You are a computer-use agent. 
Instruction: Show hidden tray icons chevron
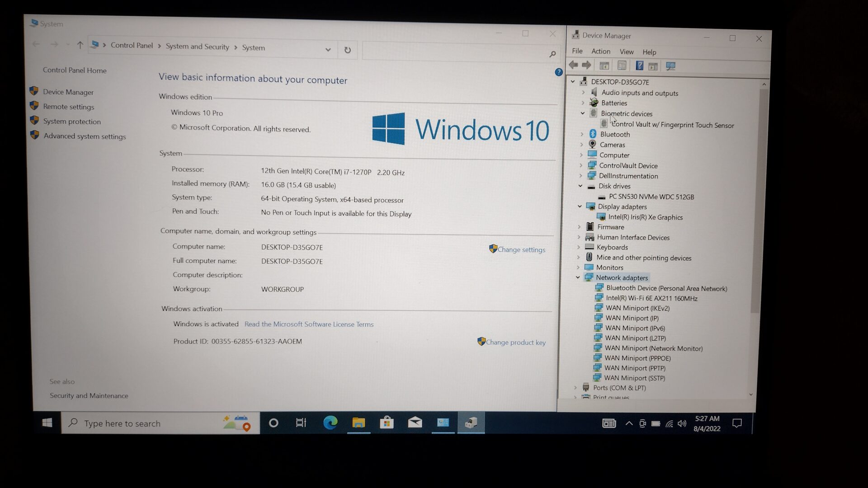click(x=629, y=423)
